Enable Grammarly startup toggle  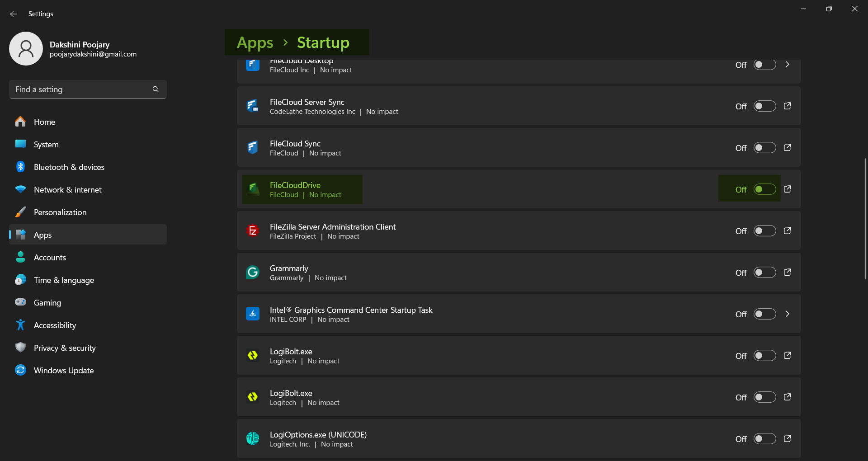pyautogui.click(x=764, y=273)
